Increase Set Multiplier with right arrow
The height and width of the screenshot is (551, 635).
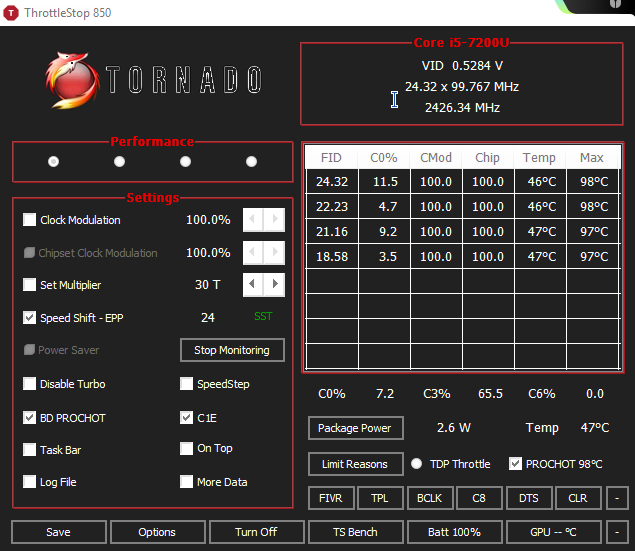pyautogui.click(x=275, y=285)
